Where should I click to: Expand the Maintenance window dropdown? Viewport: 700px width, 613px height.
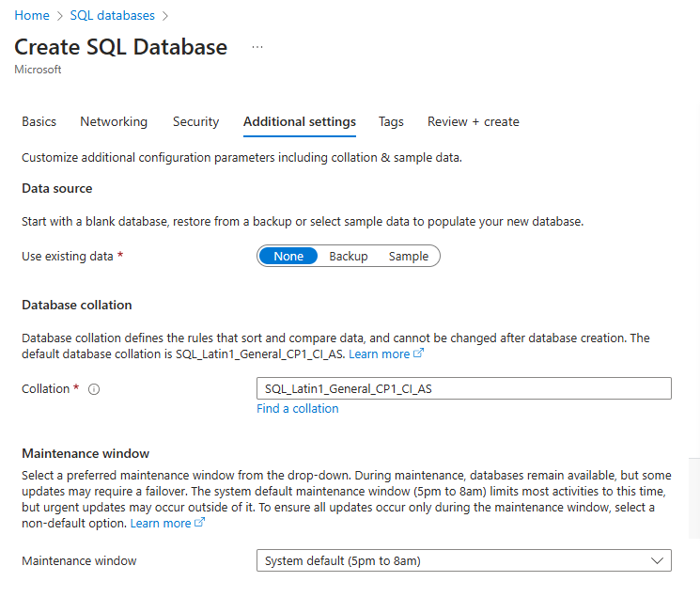pyautogui.click(x=463, y=561)
